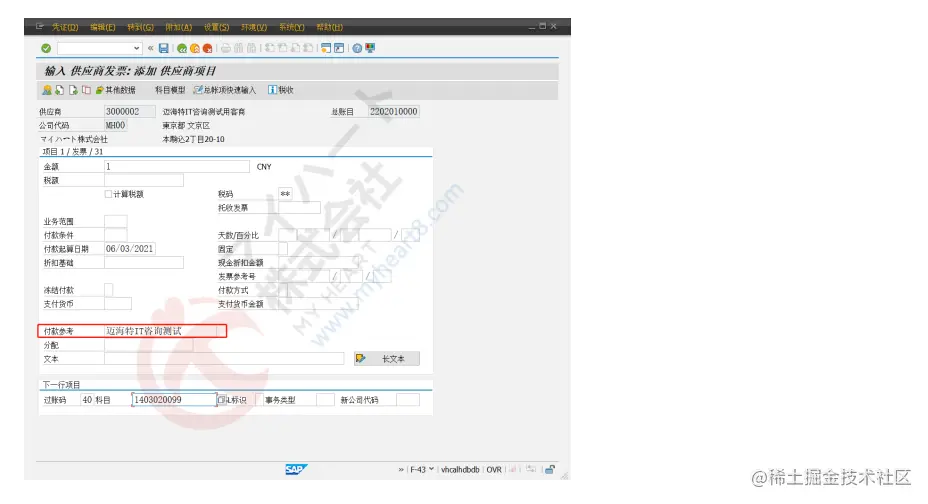Image resolution: width=928 pixels, height=504 pixels.
Task: Click the 总账目 field 2202010000
Action: pos(394,111)
